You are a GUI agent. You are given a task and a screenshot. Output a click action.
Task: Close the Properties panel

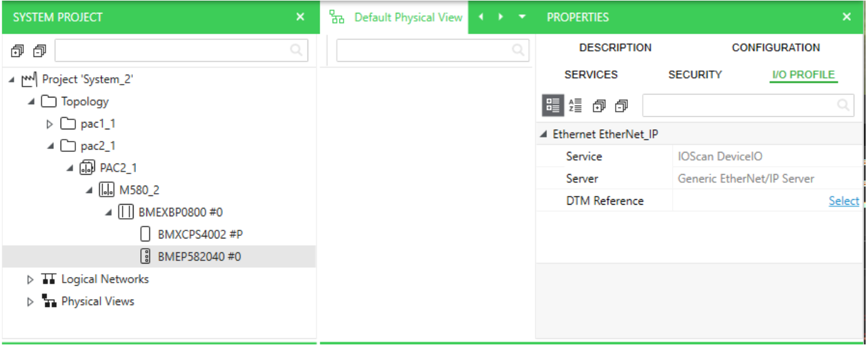(x=847, y=17)
